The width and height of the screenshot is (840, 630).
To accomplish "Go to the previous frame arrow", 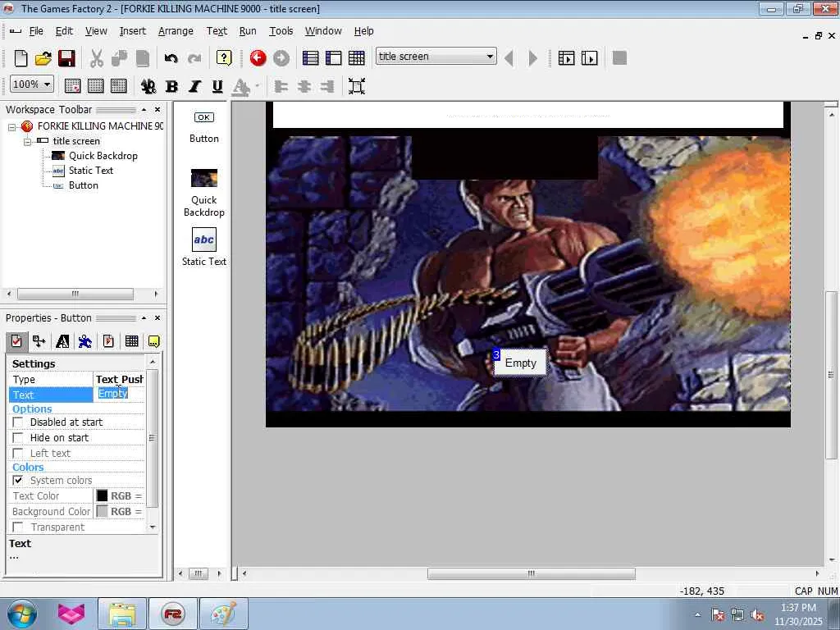I will [509, 58].
